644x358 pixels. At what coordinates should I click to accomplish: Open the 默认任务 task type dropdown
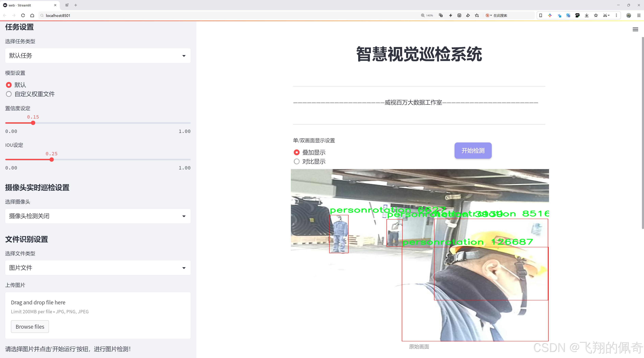[x=98, y=55]
